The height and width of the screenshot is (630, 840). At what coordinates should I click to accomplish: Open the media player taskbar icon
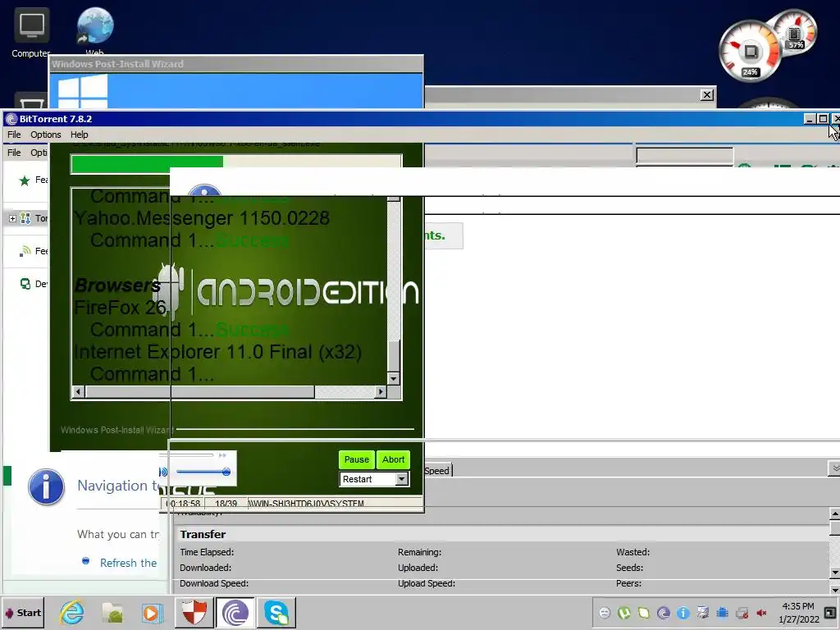[x=152, y=612]
